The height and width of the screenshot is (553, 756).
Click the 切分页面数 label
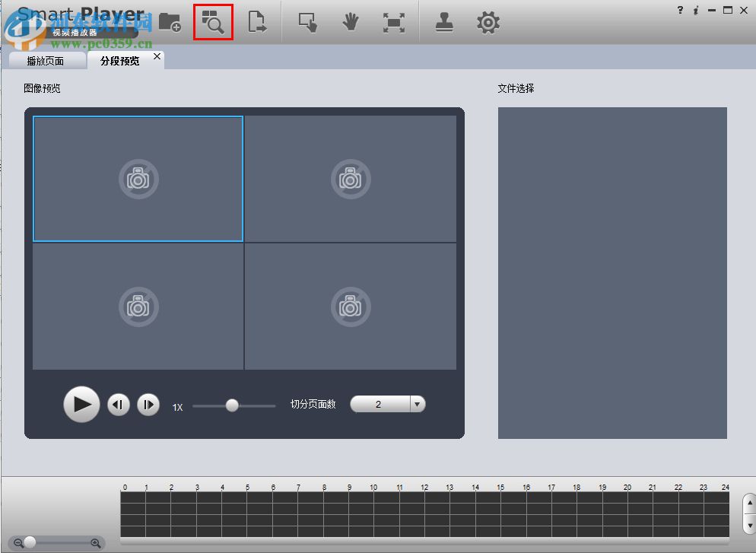pyautogui.click(x=313, y=404)
